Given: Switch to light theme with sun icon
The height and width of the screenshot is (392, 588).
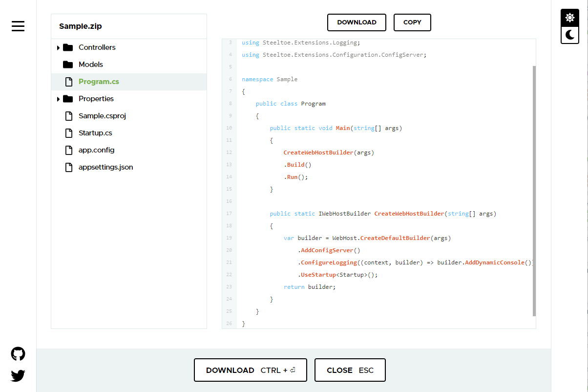Looking at the screenshot, I should click(569, 17).
